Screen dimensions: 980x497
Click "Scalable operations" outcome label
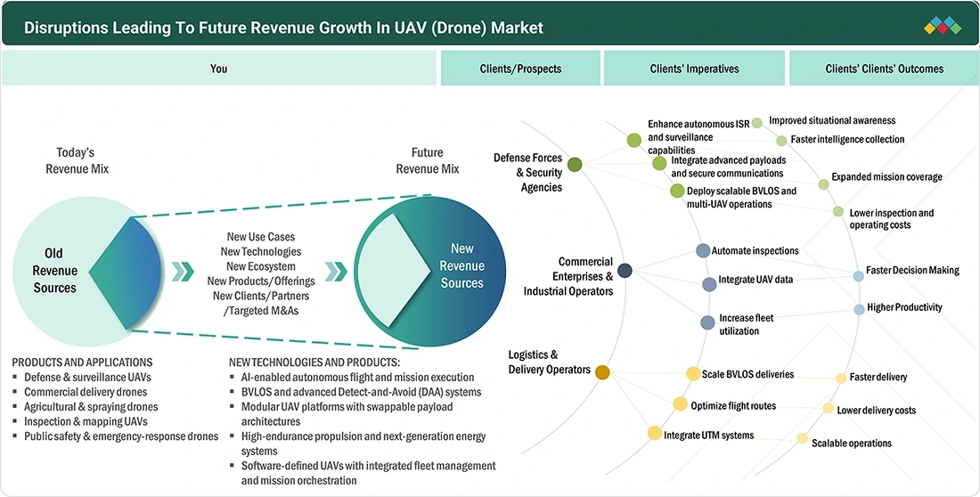(851, 444)
